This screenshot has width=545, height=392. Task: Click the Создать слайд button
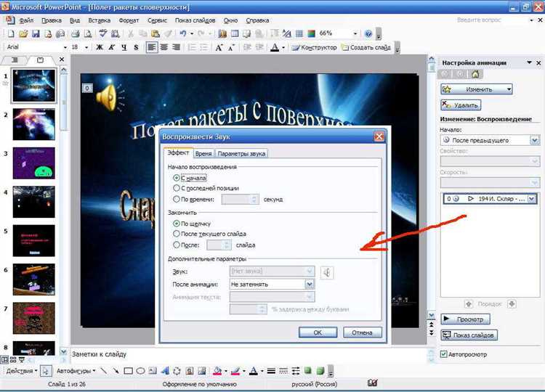click(x=366, y=47)
